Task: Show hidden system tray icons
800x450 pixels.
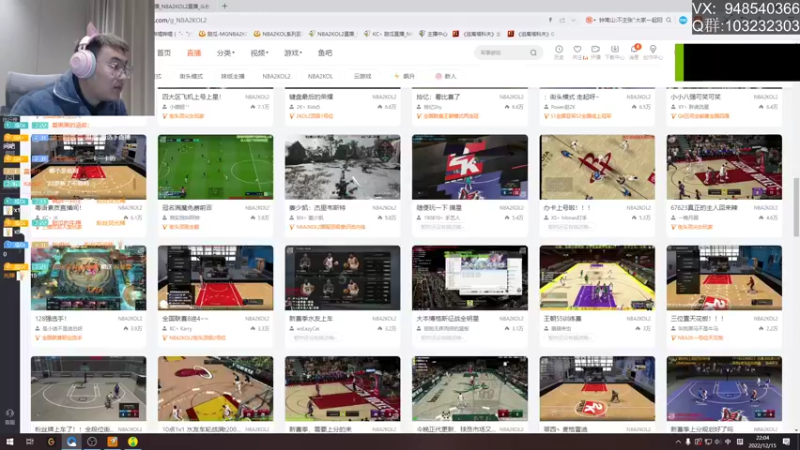Action: pos(678,442)
